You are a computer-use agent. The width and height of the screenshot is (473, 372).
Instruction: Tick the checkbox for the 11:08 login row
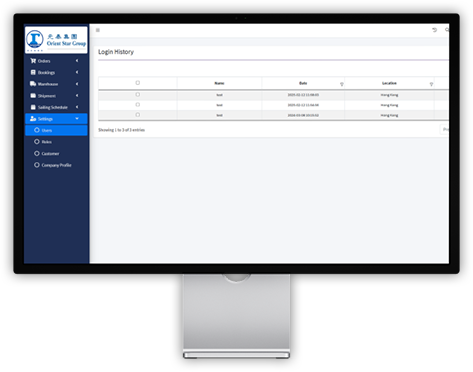(x=138, y=95)
